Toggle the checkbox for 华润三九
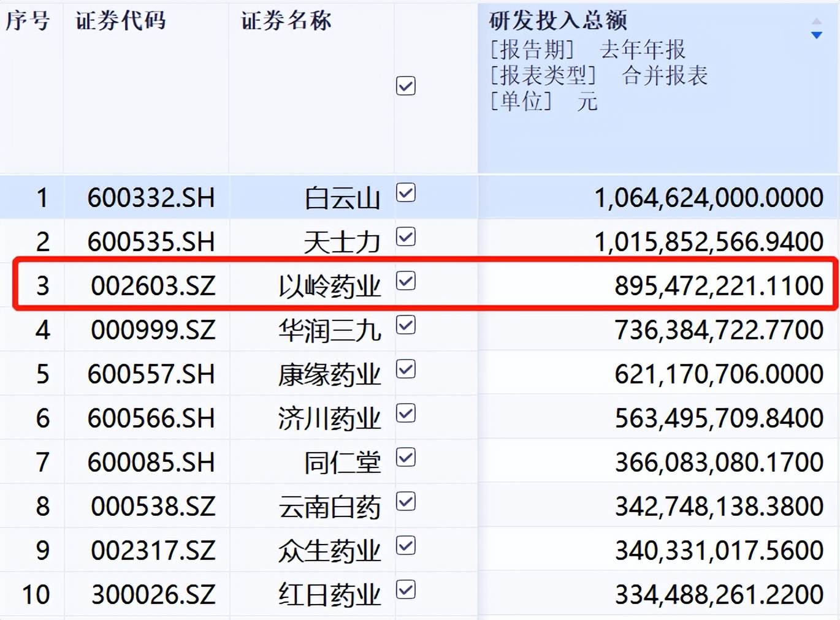The height and width of the screenshot is (620, 840). 407,325
